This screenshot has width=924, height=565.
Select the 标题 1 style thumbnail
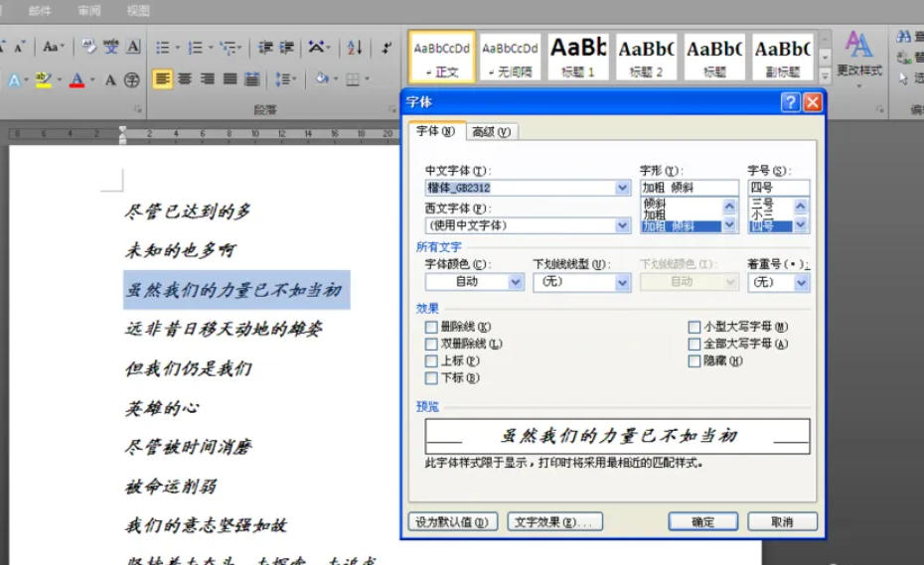[x=578, y=57]
